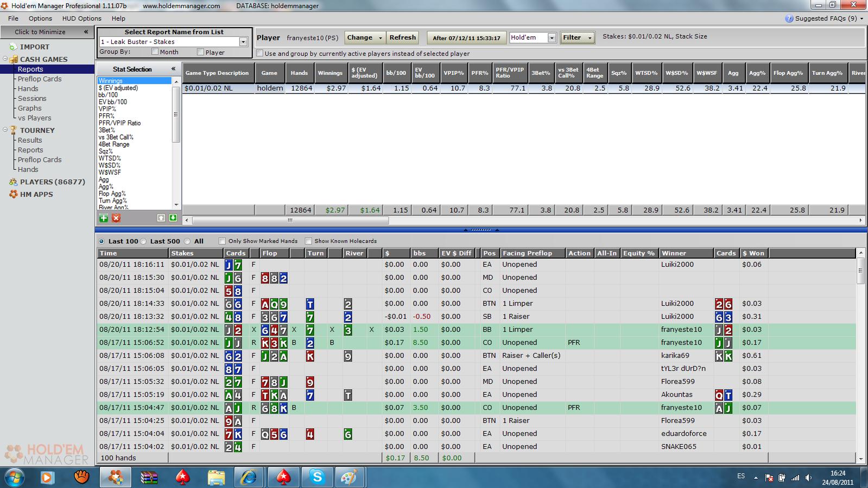Show hidden tray icons arrow
The height and width of the screenshot is (488, 868).
756,478
